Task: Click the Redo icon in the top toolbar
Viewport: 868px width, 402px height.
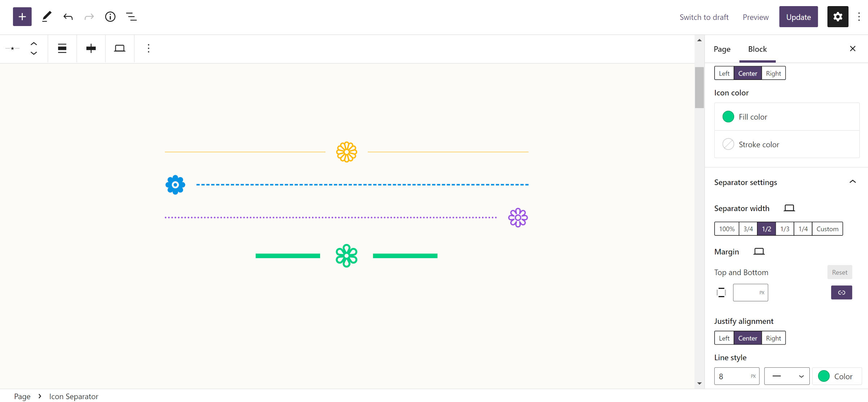Action: coord(89,17)
